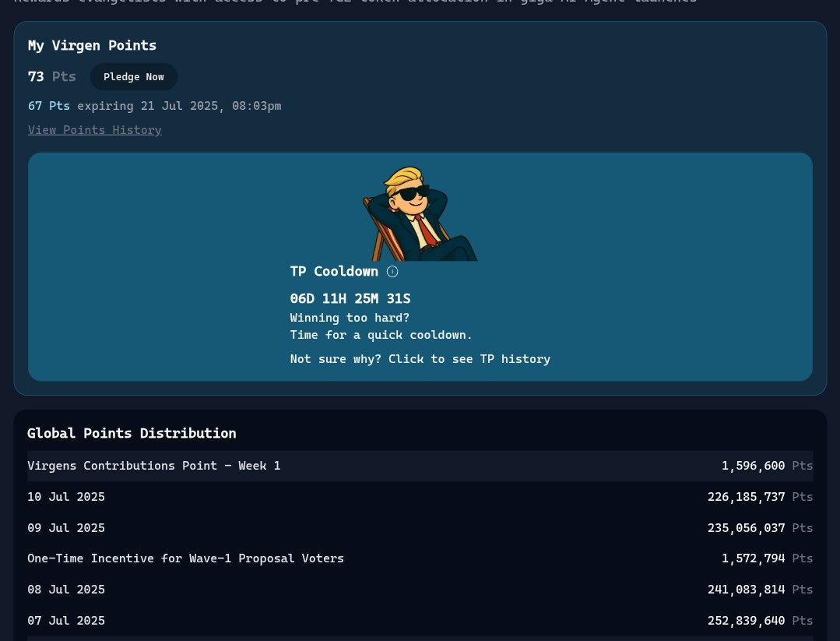The image size is (840, 641).
Task: Select the '10 Jul 2025' row
Action: tap(420, 497)
